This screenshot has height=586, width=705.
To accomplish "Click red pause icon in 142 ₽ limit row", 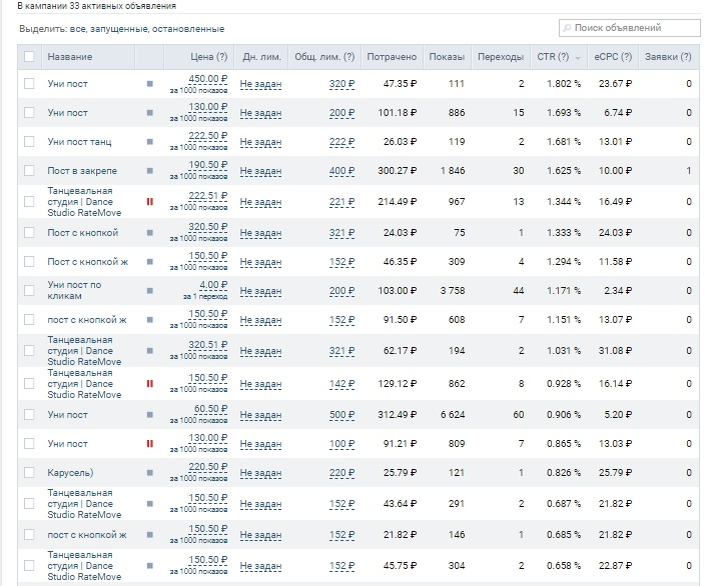I will point(150,384).
